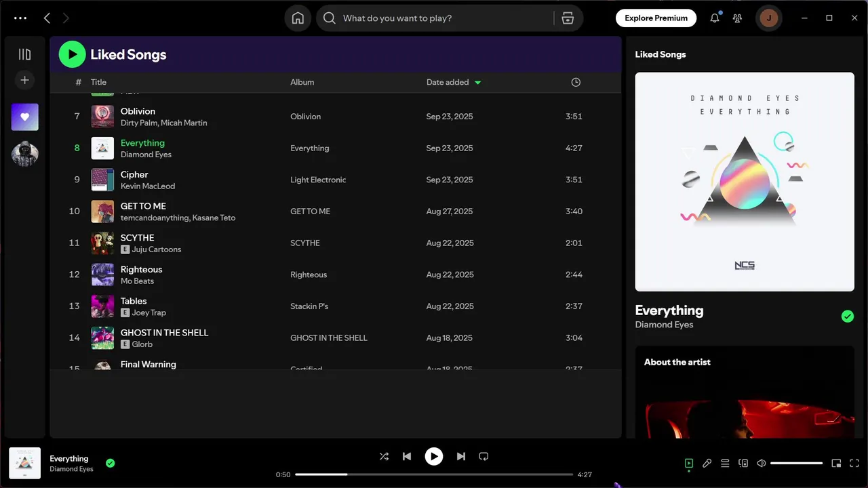Open the Browse icon in search bar
This screenshot has width=868, height=488.
point(568,18)
